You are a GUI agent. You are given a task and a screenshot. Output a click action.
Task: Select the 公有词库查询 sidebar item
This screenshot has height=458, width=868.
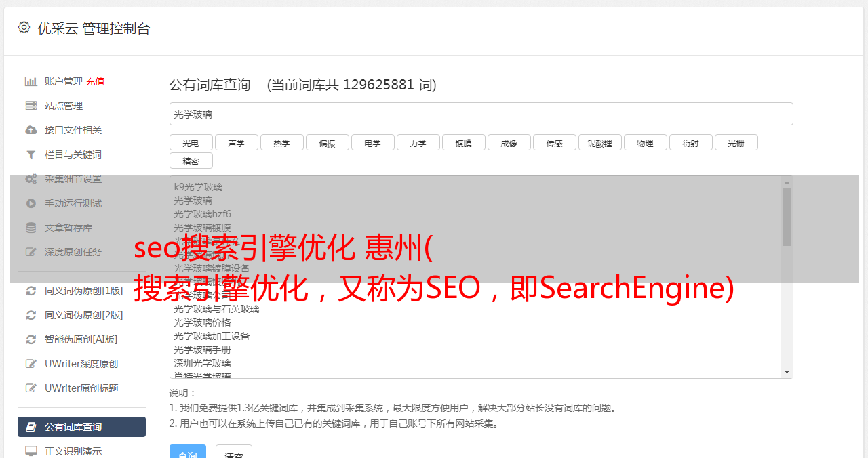[81, 427]
